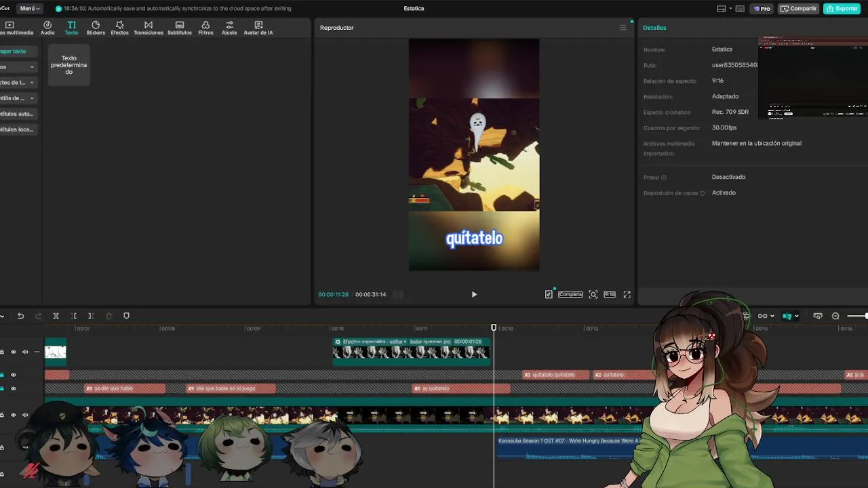Click info icon beside Disposición de capas
Screen dimensions: 868x488
pos(702,193)
